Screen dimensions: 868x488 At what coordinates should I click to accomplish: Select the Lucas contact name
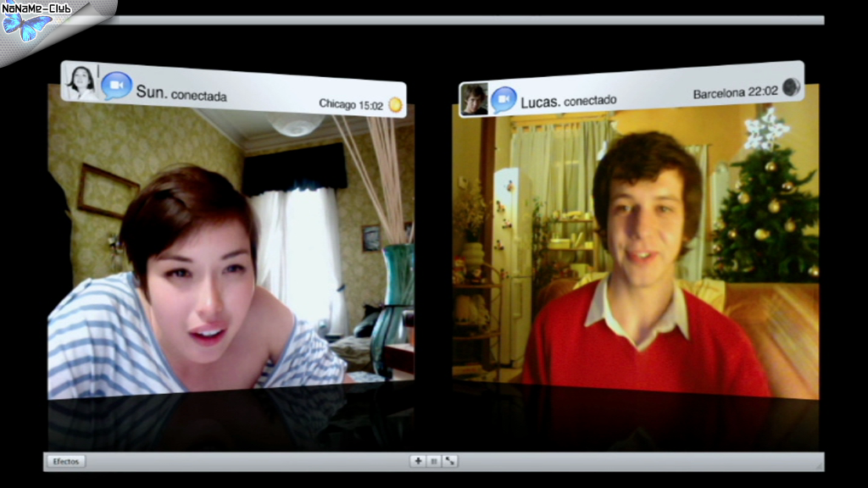539,102
